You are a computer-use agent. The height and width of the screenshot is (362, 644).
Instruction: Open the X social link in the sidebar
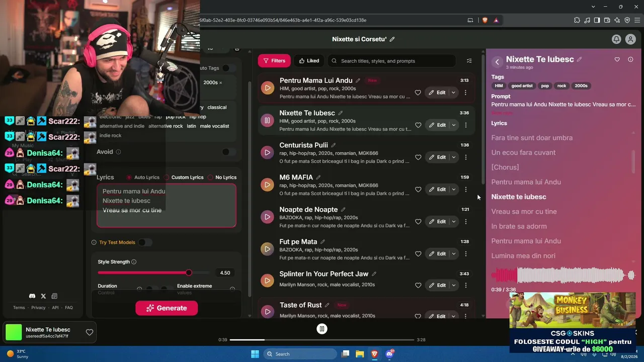coord(43,296)
